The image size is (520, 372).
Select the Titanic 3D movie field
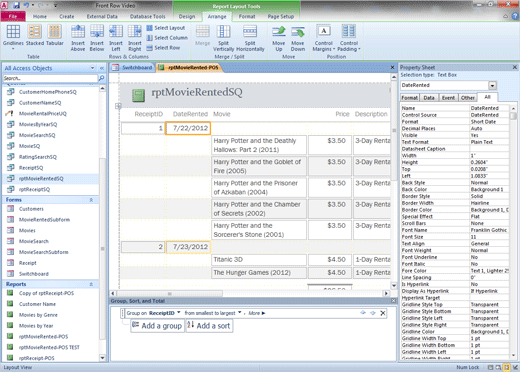(x=259, y=260)
